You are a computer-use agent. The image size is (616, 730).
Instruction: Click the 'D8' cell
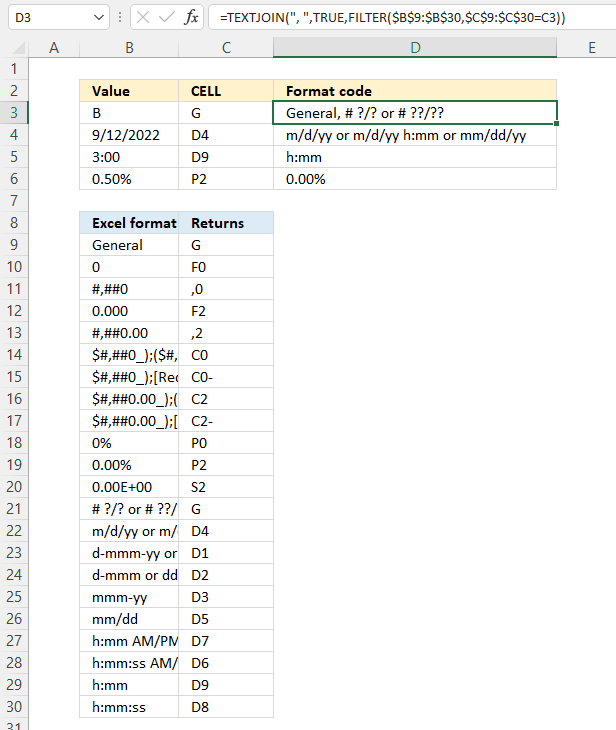click(226, 707)
